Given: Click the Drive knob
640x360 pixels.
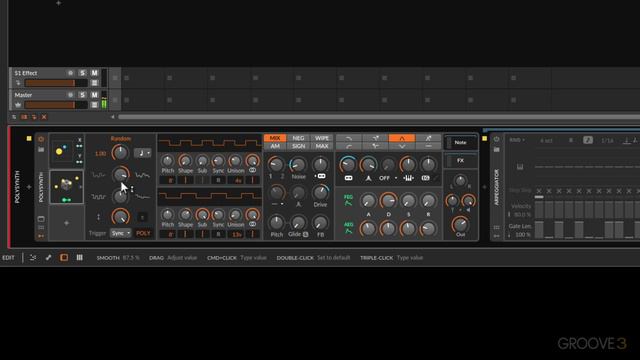Looking at the screenshot, I should pyautogui.click(x=320, y=192).
